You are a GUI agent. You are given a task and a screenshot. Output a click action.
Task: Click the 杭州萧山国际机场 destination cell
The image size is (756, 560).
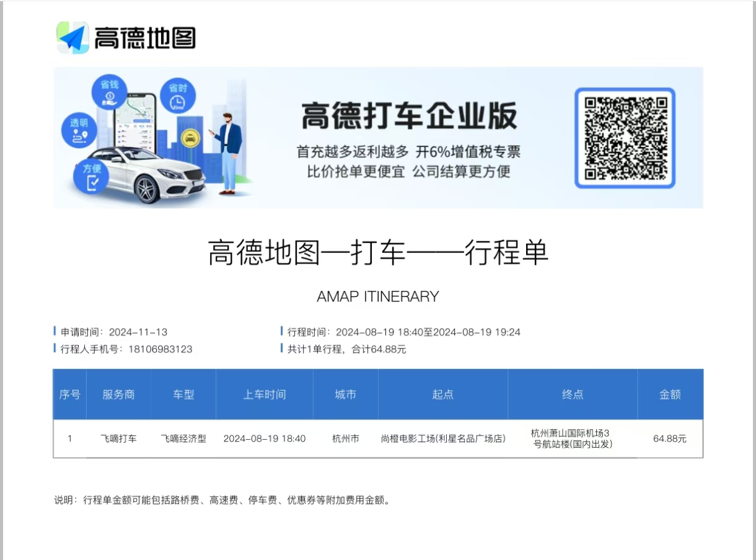(572, 438)
